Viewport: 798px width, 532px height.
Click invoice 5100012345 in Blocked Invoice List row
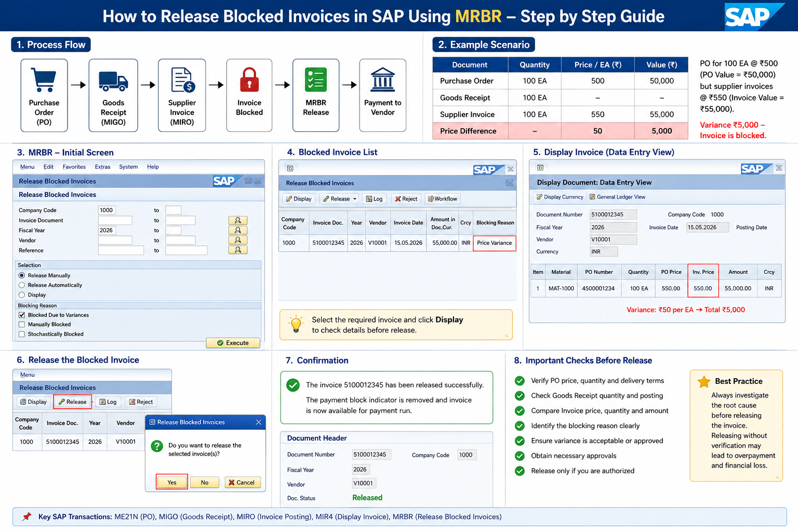(328, 243)
